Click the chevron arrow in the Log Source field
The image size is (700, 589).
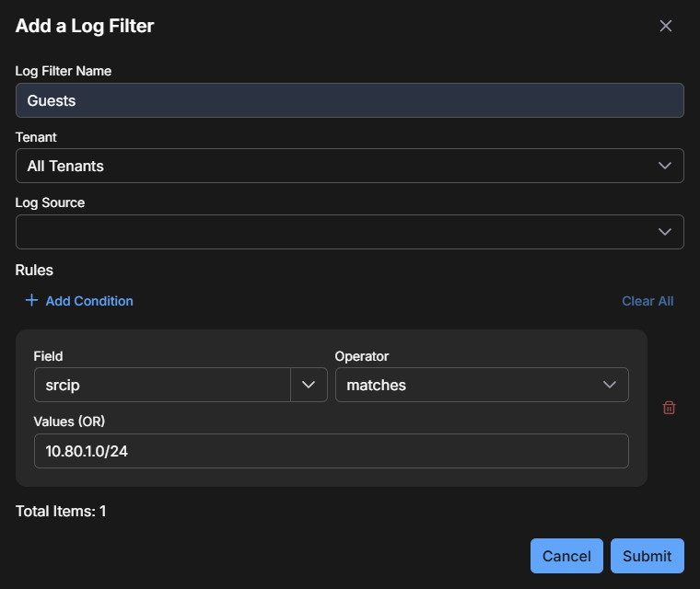tap(665, 232)
